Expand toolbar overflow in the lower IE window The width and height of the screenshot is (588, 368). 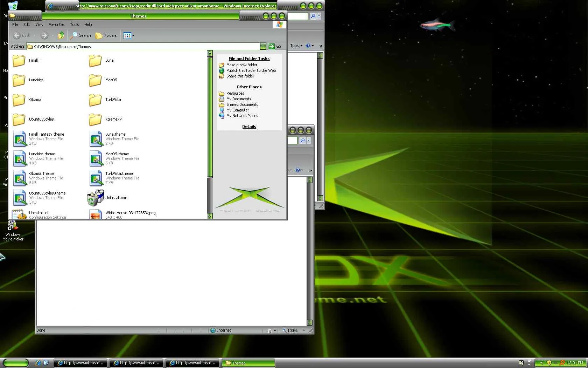[310, 170]
